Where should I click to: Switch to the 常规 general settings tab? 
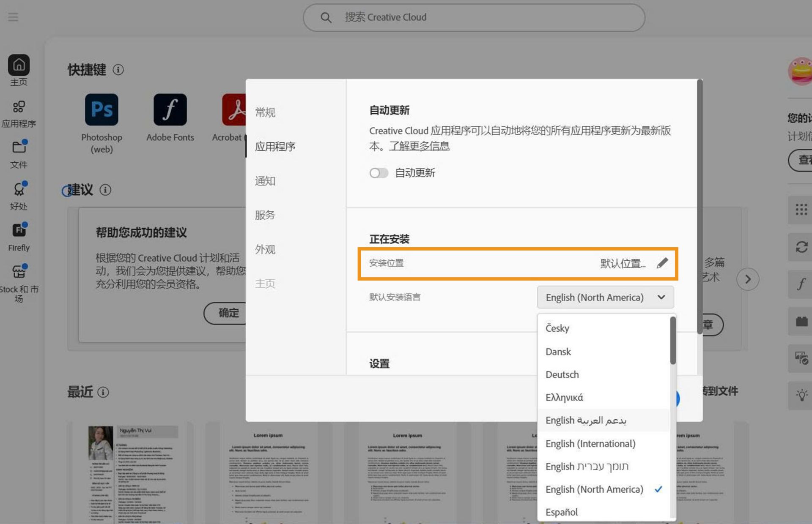tap(265, 112)
